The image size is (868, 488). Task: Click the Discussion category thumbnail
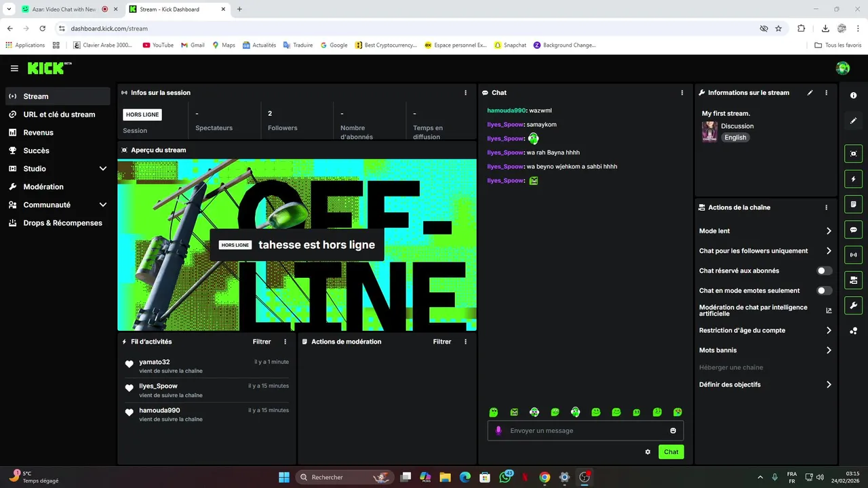pos(709,131)
